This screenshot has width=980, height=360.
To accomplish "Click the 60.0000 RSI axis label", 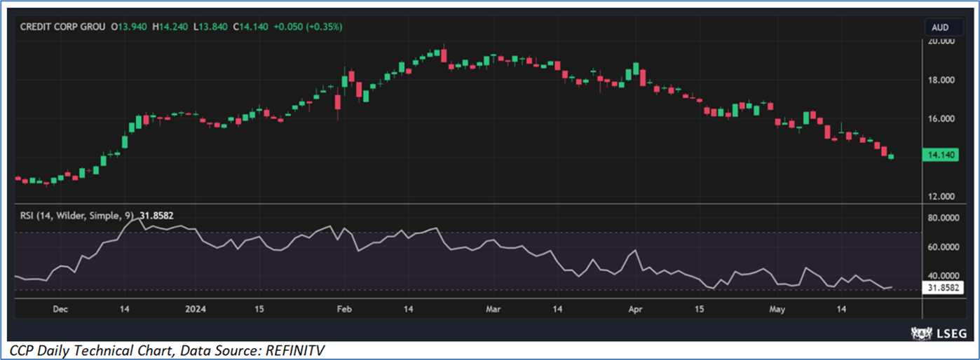I will coord(942,247).
